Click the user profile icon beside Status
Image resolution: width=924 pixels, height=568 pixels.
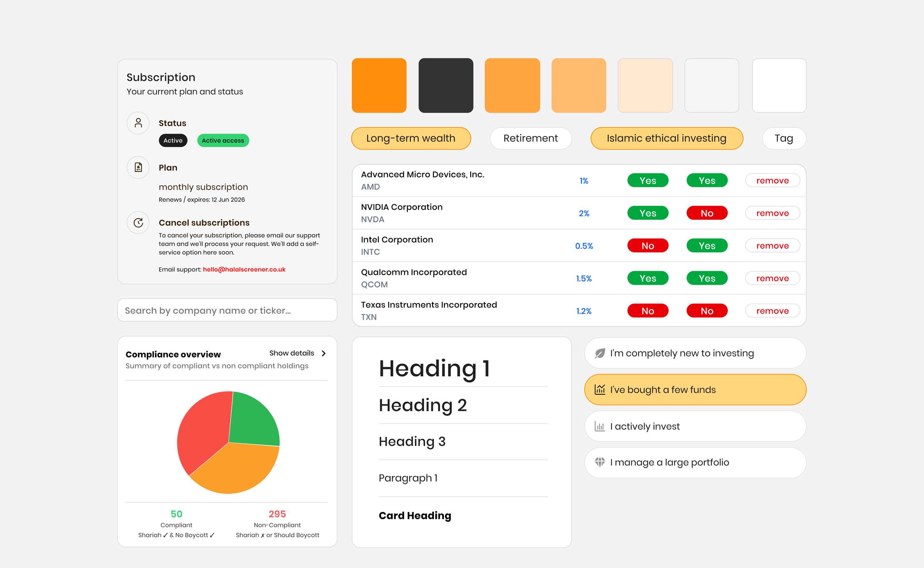[138, 123]
